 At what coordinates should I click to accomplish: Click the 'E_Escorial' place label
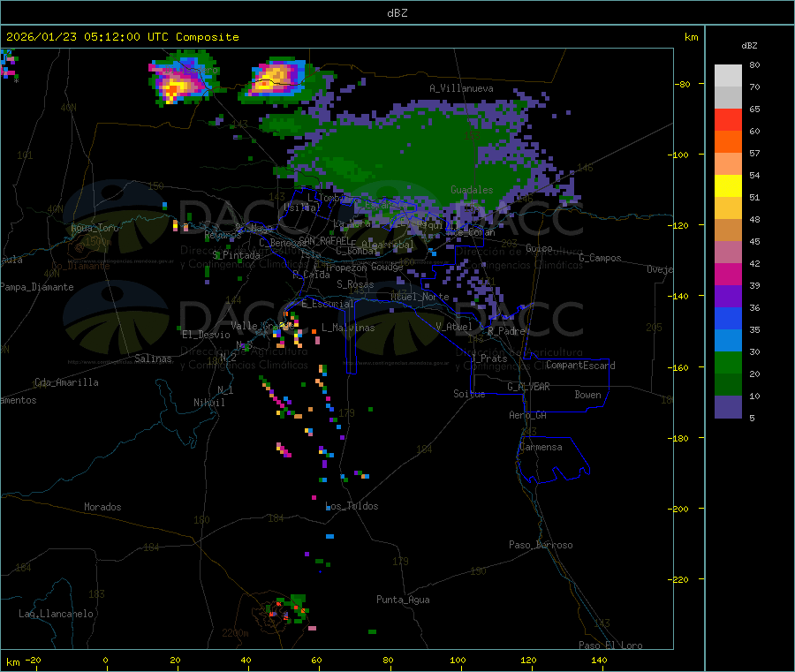328,304
